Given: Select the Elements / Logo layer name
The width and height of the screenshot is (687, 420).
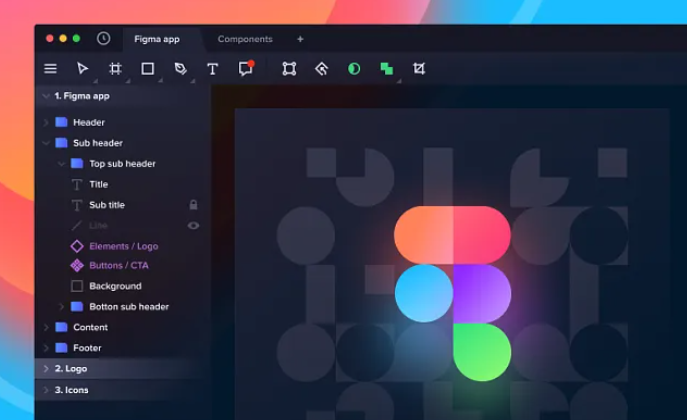Looking at the screenshot, I should click(x=124, y=246).
